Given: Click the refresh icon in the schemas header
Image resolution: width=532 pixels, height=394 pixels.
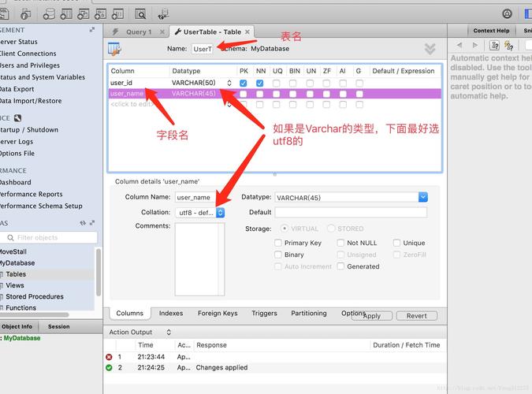Looking at the screenshot, I should tap(83, 223).
